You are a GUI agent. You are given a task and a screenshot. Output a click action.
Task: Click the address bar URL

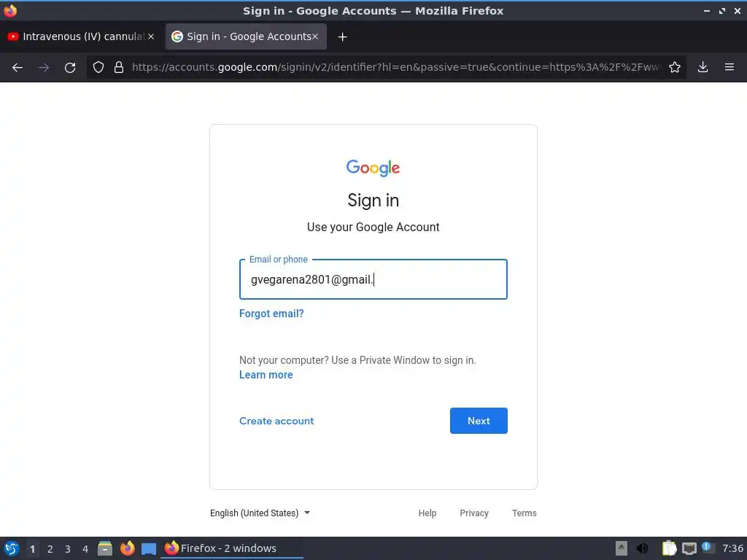[x=395, y=67]
